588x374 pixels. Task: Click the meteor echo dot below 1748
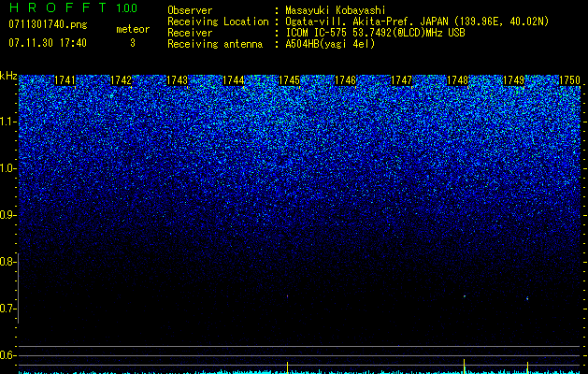pyautogui.click(x=465, y=296)
